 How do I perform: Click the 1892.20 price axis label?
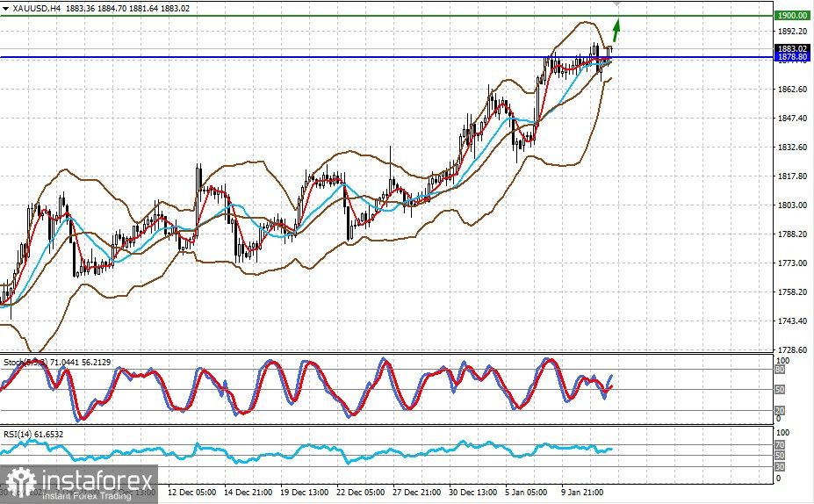792,31
